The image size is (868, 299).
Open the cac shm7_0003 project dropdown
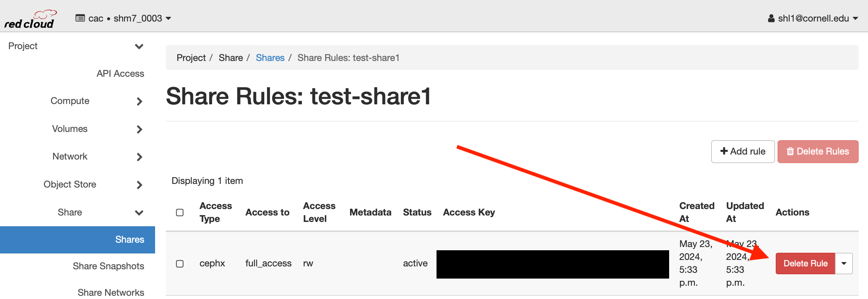pyautogui.click(x=123, y=18)
